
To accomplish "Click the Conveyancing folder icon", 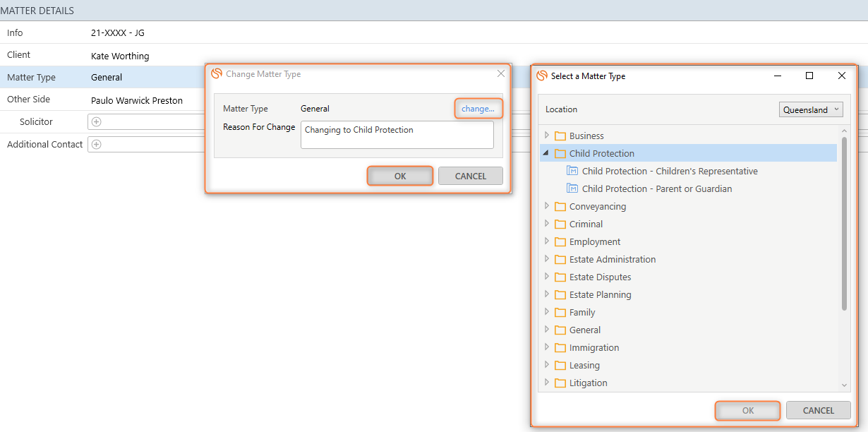I will pos(560,206).
